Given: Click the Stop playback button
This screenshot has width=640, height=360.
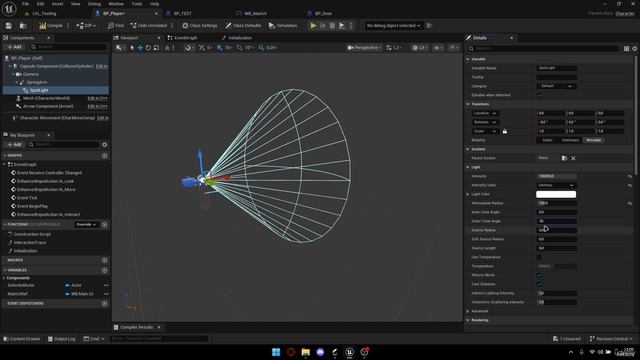Looking at the screenshot, I should (332, 26).
